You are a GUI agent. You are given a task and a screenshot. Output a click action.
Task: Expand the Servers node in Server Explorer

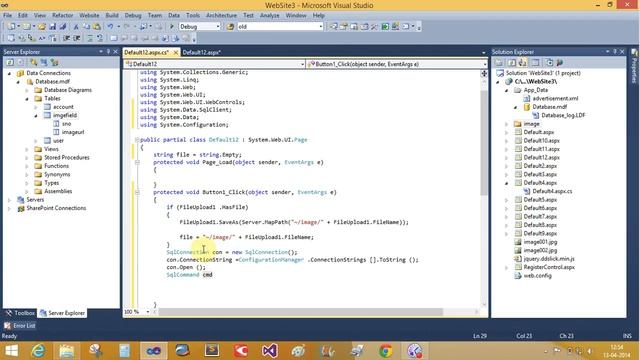point(9,200)
